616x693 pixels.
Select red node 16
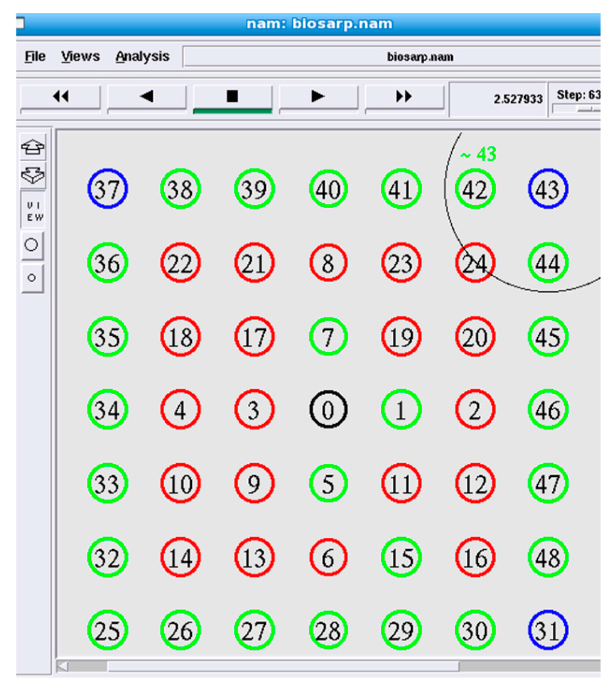tap(475, 557)
